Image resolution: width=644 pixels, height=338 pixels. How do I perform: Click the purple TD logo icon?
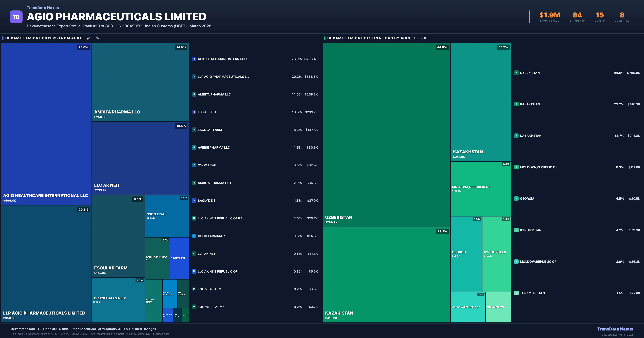click(16, 17)
